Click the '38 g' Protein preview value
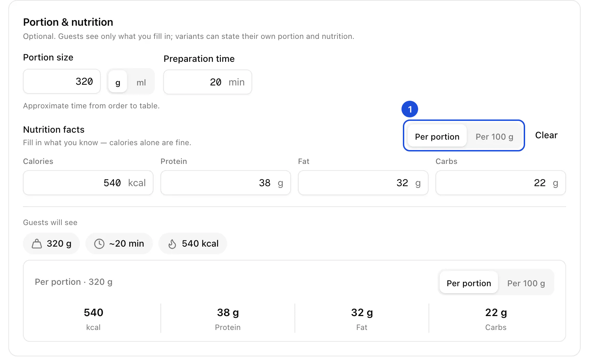The width and height of the screenshot is (589, 364). pyautogui.click(x=228, y=313)
